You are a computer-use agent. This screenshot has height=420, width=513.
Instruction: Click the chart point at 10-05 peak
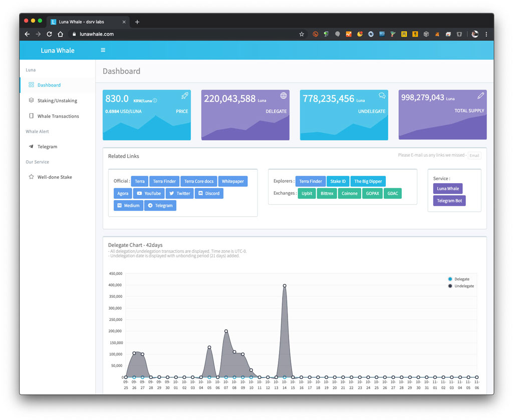[209, 347]
